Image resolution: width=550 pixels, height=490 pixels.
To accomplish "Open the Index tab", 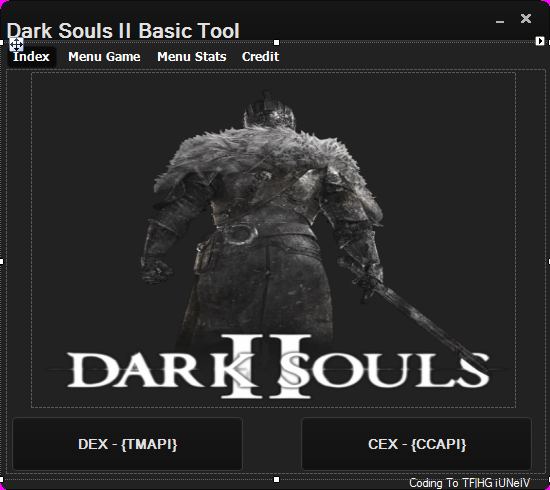I will click(32, 57).
